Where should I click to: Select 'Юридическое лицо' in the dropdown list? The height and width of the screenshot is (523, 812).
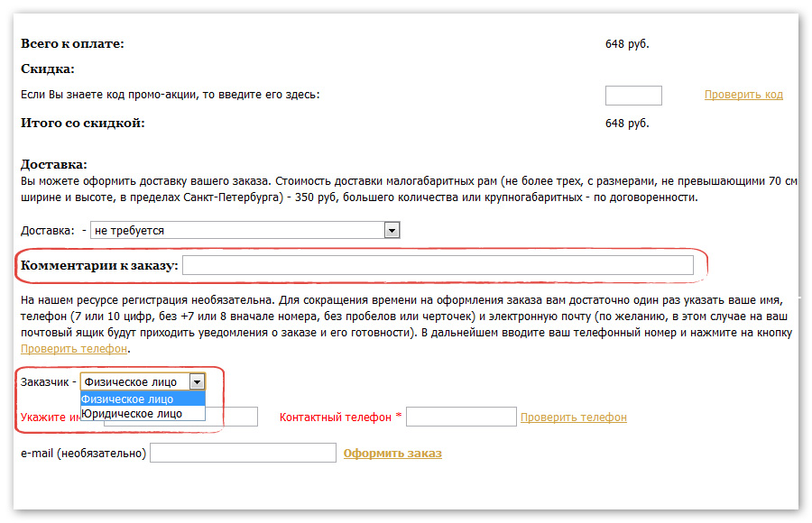pyautogui.click(x=143, y=413)
